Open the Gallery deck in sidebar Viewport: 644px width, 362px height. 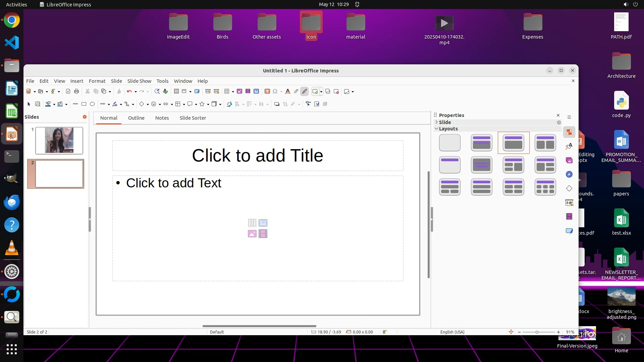(x=569, y=160)
